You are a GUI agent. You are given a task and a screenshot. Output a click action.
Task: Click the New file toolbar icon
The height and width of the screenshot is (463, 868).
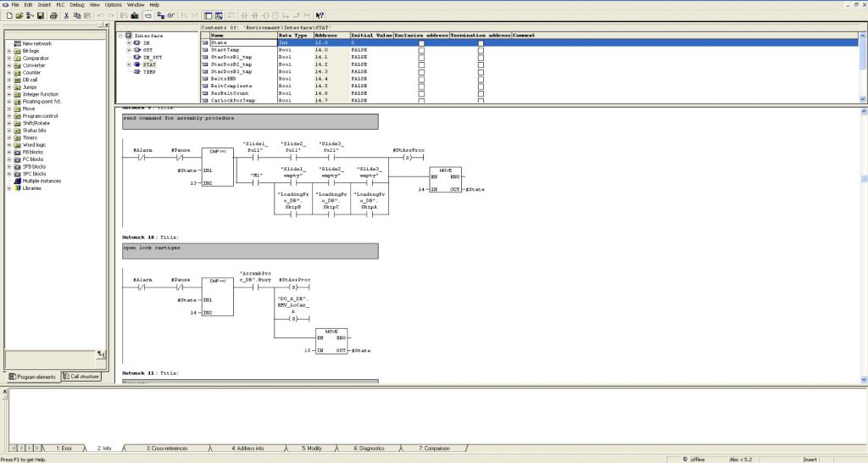coord(8,15)
